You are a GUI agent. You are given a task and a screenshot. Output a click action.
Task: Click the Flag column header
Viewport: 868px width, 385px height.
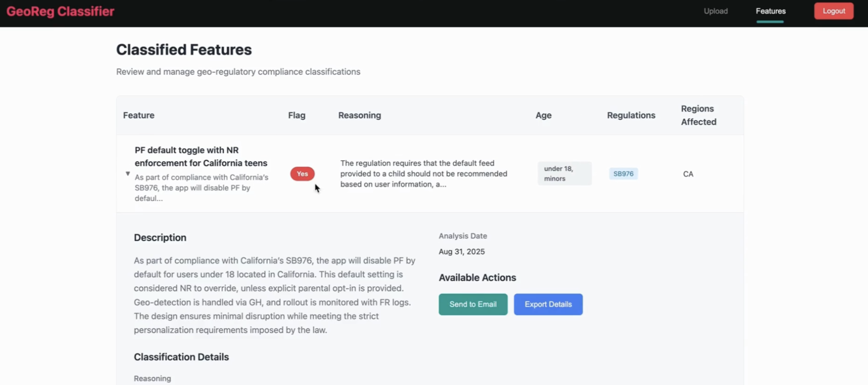(x=296, y=115)
